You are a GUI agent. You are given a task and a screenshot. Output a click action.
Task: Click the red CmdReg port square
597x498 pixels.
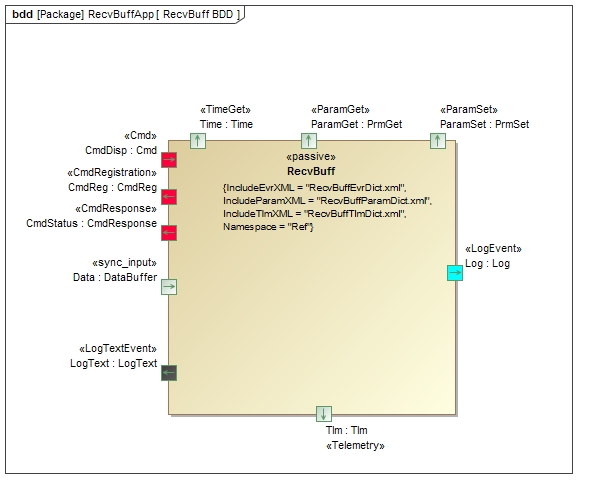(169, 197)
